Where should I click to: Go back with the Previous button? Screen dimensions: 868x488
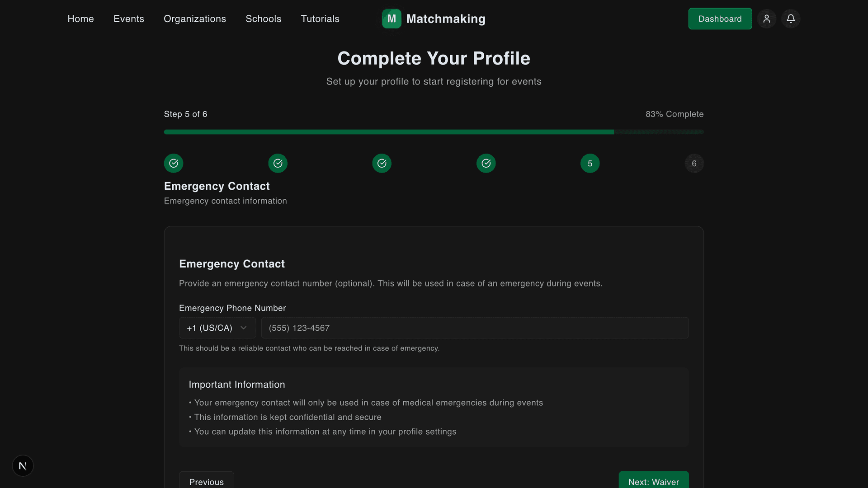click(x=207, y=480)
